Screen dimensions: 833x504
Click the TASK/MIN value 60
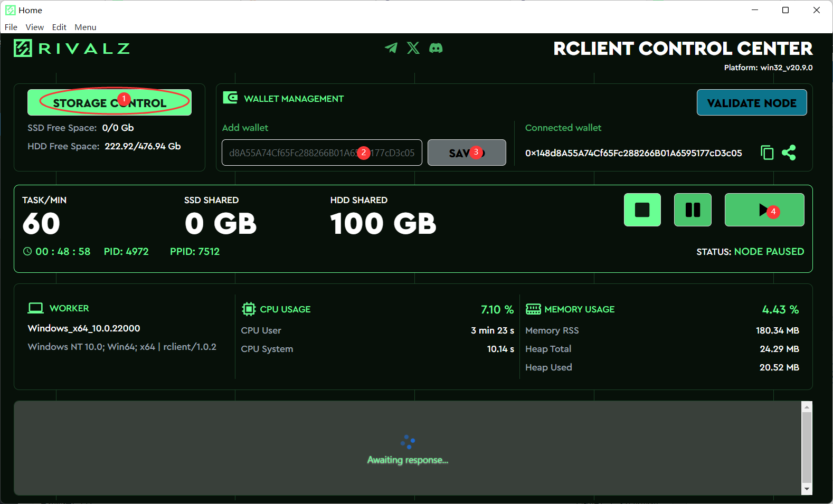tap(41, 224)
